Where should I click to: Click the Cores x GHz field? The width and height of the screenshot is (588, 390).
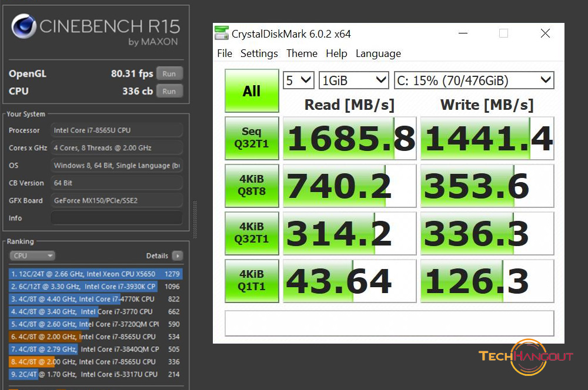116,148
